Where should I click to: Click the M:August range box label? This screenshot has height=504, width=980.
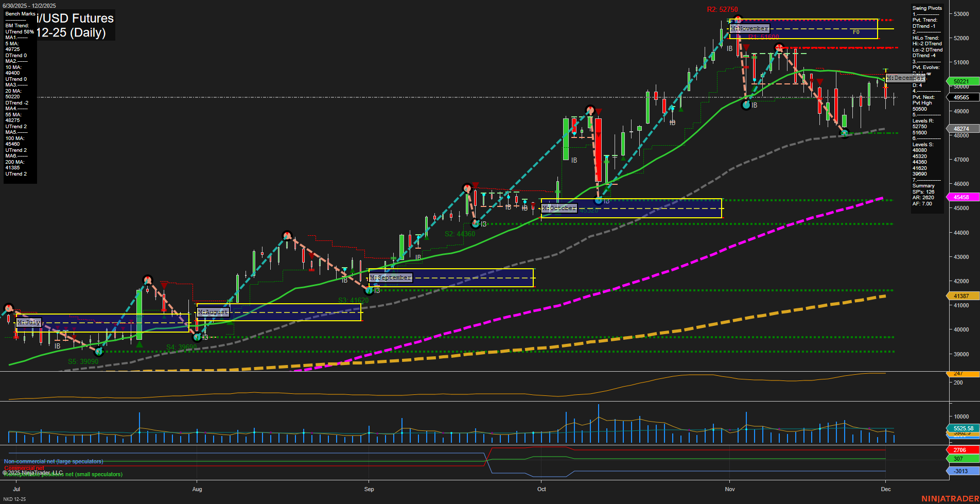213,311
